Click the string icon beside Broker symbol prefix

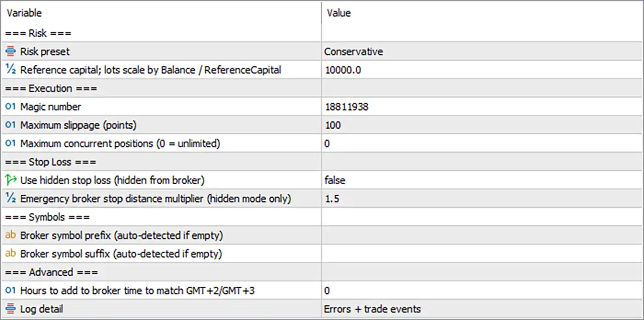11,235
